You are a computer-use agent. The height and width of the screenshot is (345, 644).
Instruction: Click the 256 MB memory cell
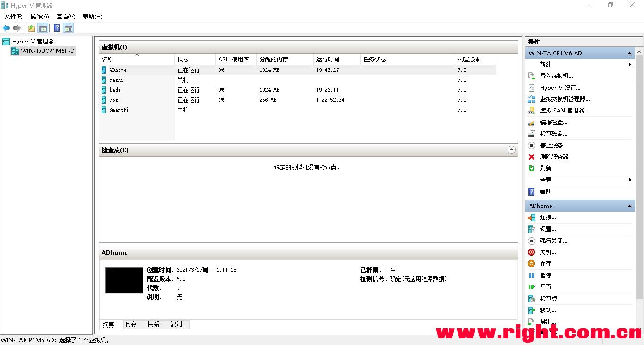(x=268, y=100)
